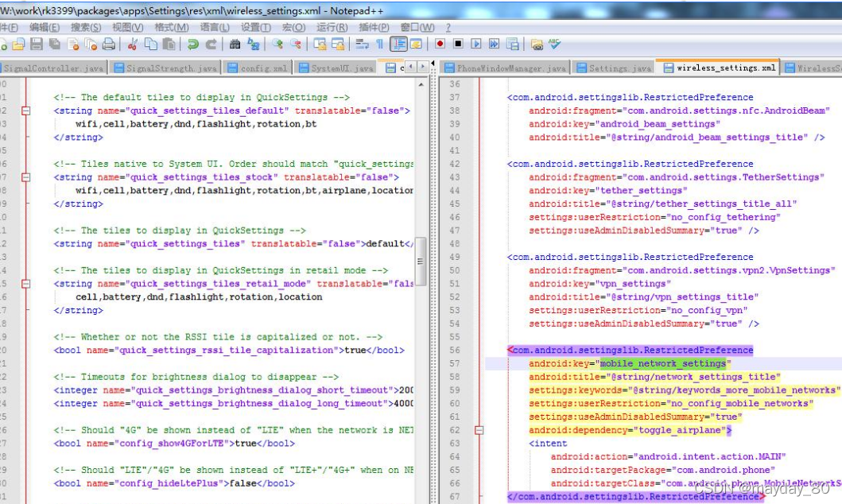Viewport: 842px width, 504px height.
Task: Click android:key="tether_settings" text
Action: tap(608, 191)
